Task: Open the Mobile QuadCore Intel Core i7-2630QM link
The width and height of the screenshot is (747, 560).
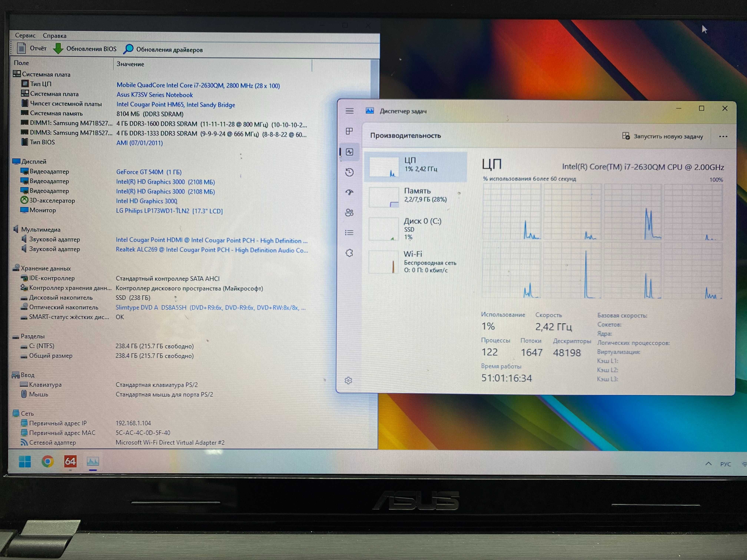Action: 198,85
